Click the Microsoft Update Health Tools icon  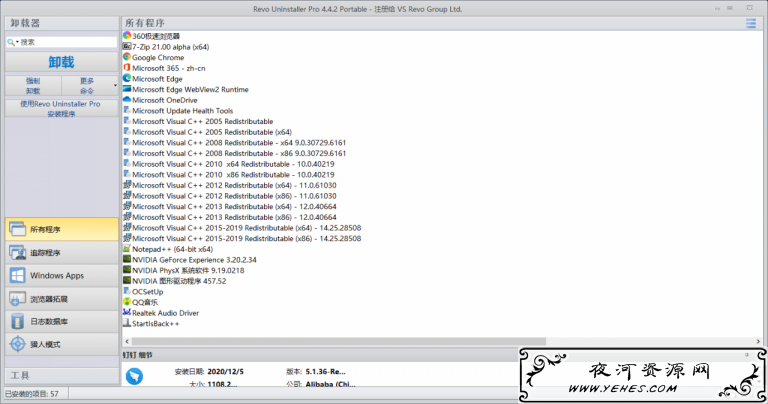[127, 110]
